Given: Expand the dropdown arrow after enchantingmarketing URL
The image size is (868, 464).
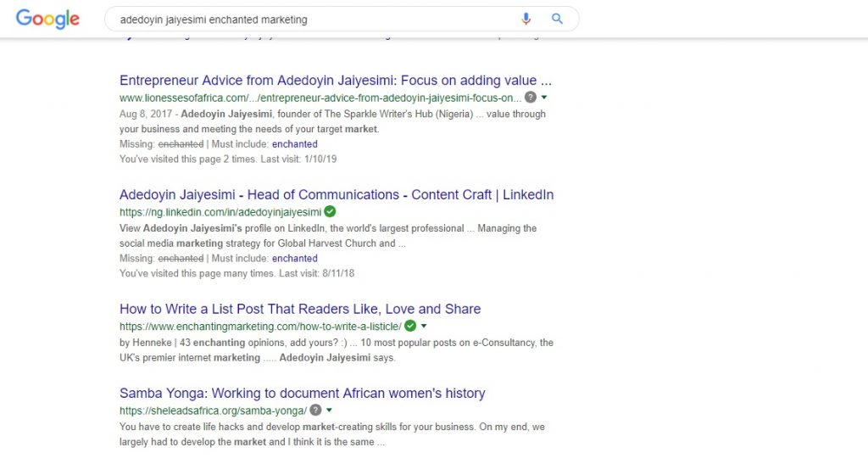Looking at the screenshot, I should [424, 326].
